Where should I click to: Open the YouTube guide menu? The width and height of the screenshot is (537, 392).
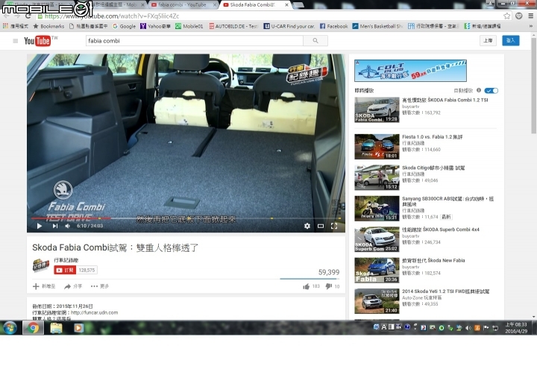(16, 41)
